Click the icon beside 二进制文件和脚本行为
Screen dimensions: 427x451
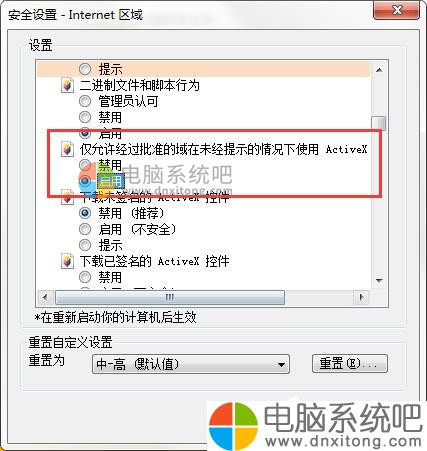[x=67, y=85]
